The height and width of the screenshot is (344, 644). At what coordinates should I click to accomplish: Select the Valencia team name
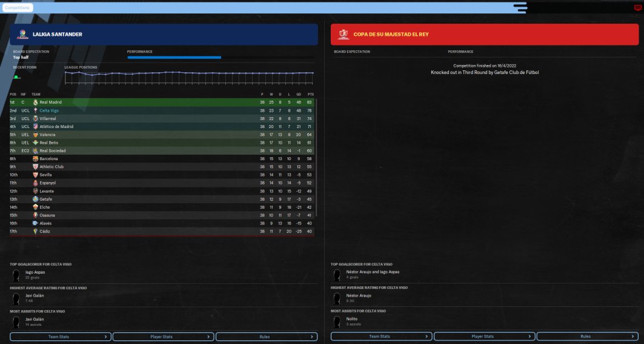point(48,135)
